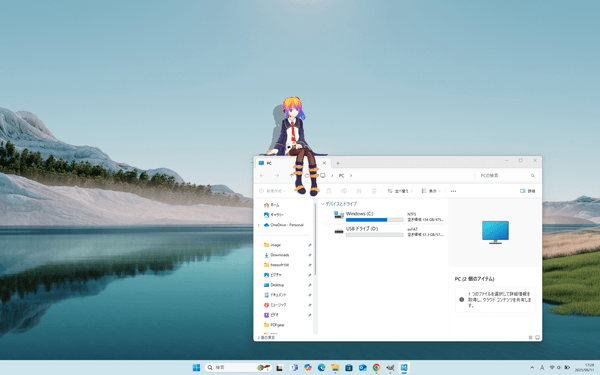The image size is (600, 375).
Task: Click chevron before PC in address bar
Action: pyautogui.click(x=332, y=176)
